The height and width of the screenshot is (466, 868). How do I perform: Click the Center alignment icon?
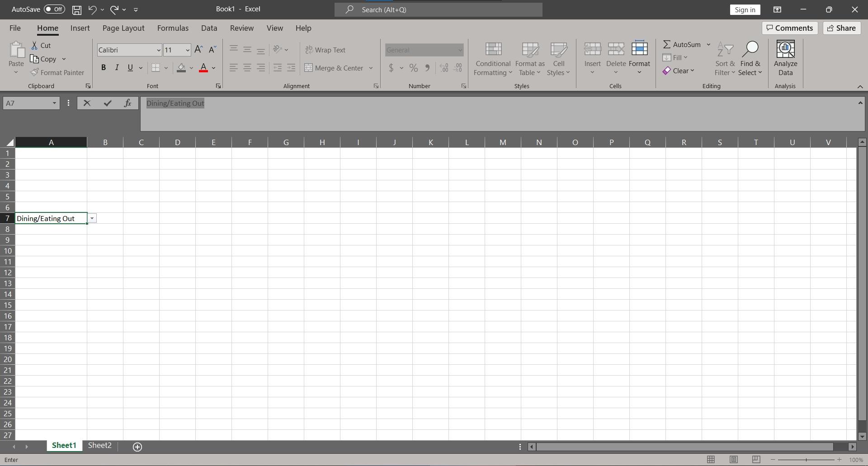click(x=247, y=68)
